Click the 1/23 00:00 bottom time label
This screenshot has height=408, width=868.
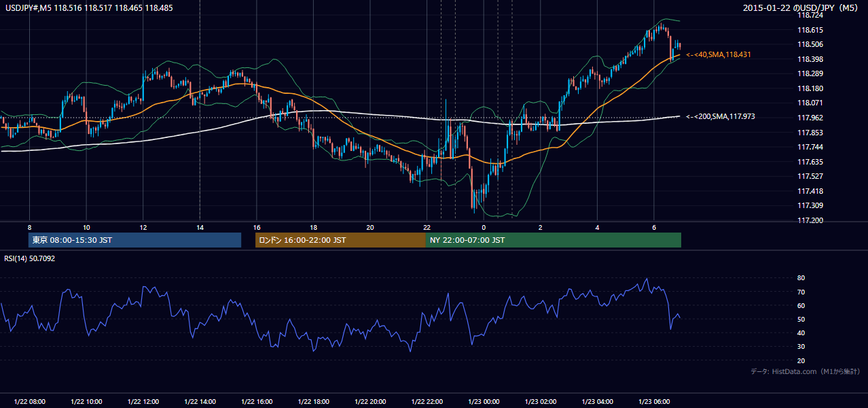click(x=484, y=402)
